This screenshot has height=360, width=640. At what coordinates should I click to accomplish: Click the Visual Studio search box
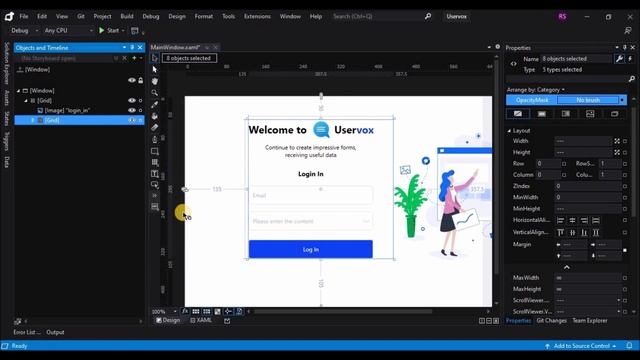tap(382, 16)
